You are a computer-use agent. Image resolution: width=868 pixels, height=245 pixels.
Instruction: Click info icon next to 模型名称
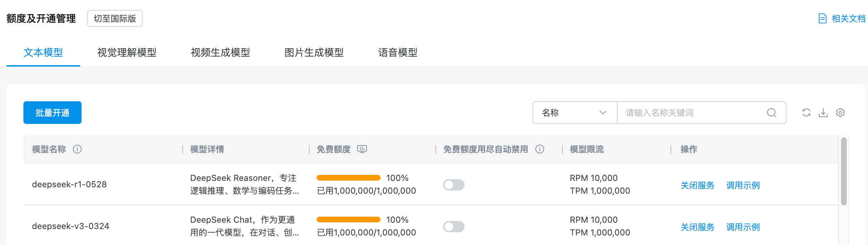(x=77, y=149)
